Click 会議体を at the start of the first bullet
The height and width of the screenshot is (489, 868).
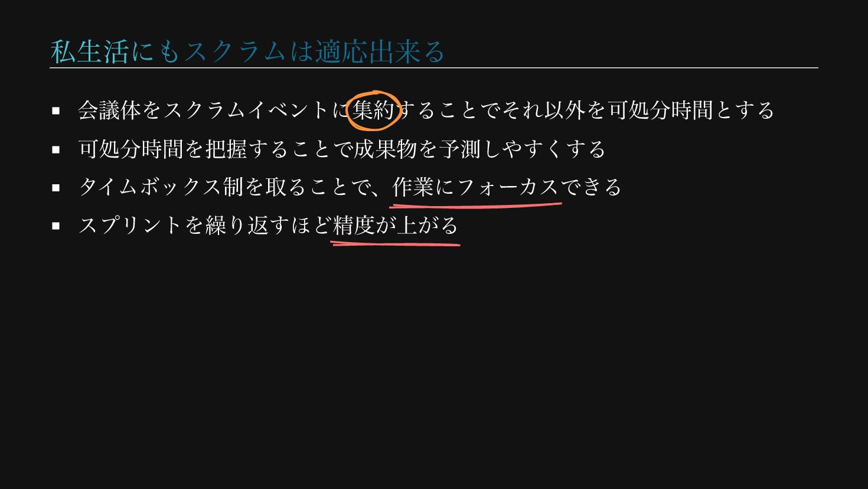120,110
